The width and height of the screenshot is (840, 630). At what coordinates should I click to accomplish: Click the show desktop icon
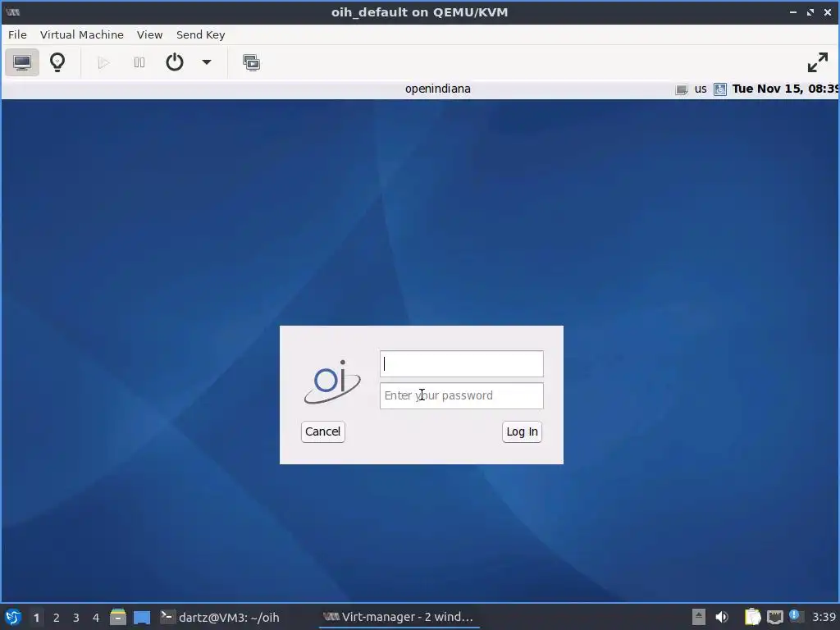coord(142,617)
